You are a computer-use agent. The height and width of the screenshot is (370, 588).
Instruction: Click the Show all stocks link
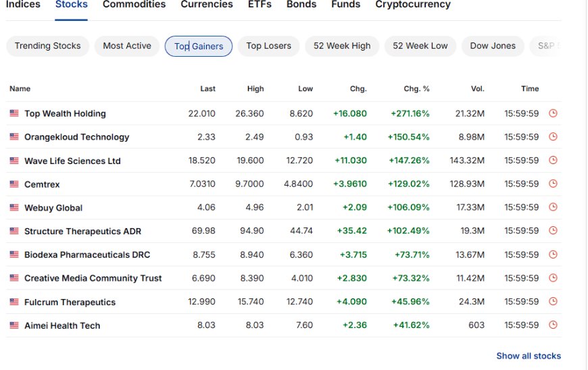coord(529,356)
